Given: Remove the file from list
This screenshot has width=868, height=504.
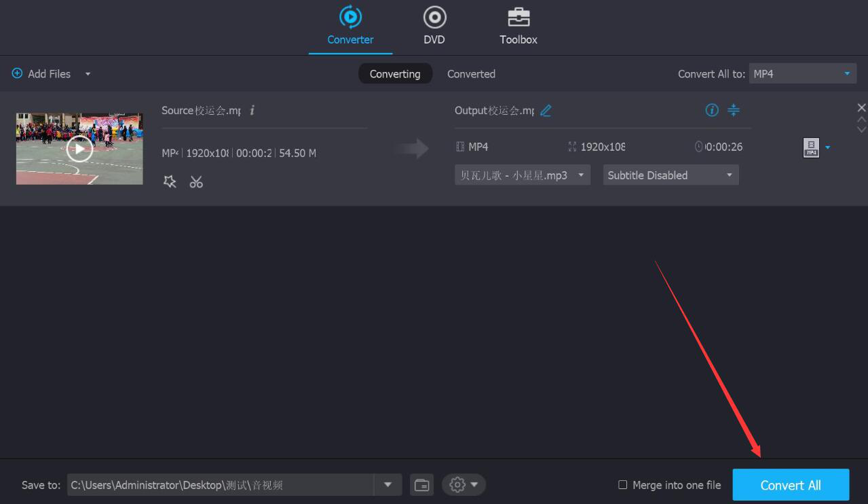Looking at the screenshot, I should pyautogui.click(x=861, y=107).
